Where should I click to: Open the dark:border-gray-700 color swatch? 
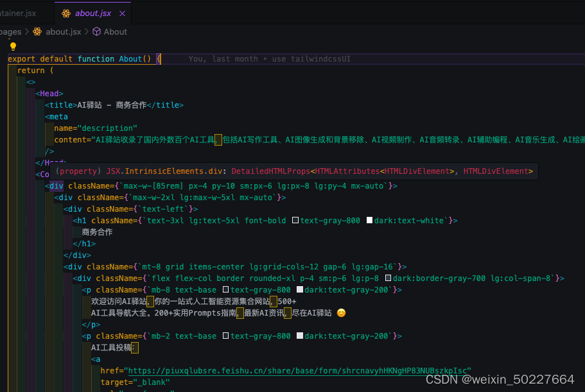(x=388, y=278)
